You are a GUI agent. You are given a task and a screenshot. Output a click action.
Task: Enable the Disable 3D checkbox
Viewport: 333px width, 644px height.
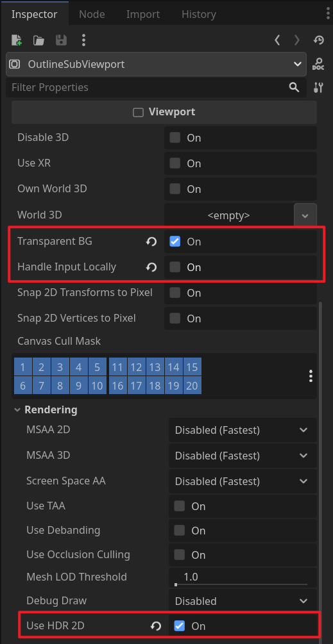click(x=175, y=138)
